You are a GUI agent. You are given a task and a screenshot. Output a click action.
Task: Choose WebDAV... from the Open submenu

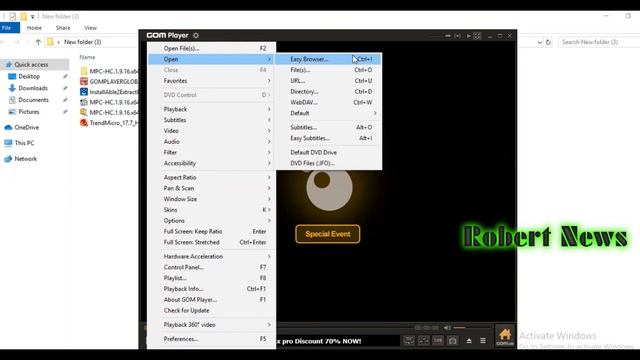[x=329, y=102]
